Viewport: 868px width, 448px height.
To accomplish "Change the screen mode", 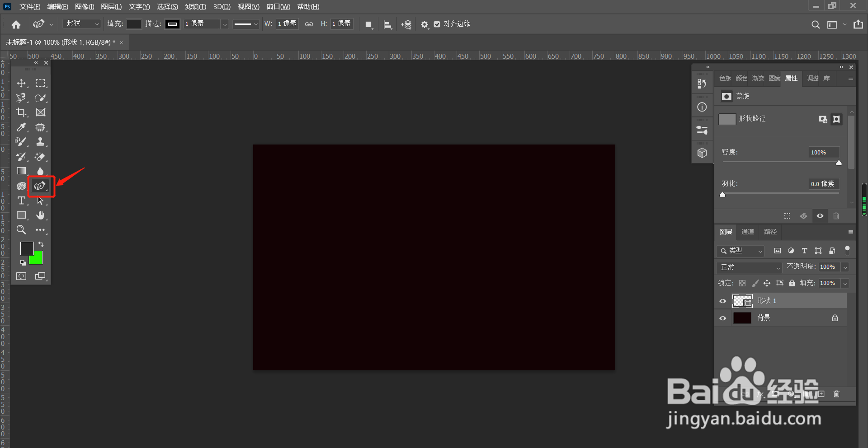I will click(41, 276).
